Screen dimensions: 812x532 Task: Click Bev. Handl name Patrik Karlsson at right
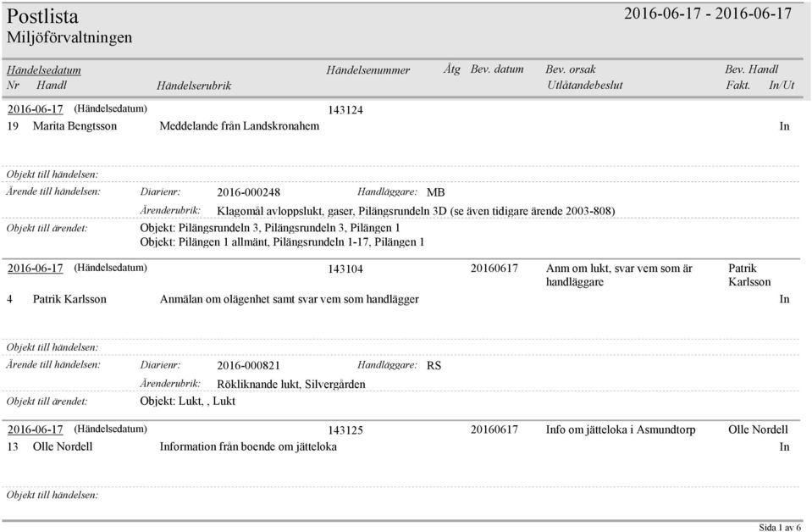749,275
